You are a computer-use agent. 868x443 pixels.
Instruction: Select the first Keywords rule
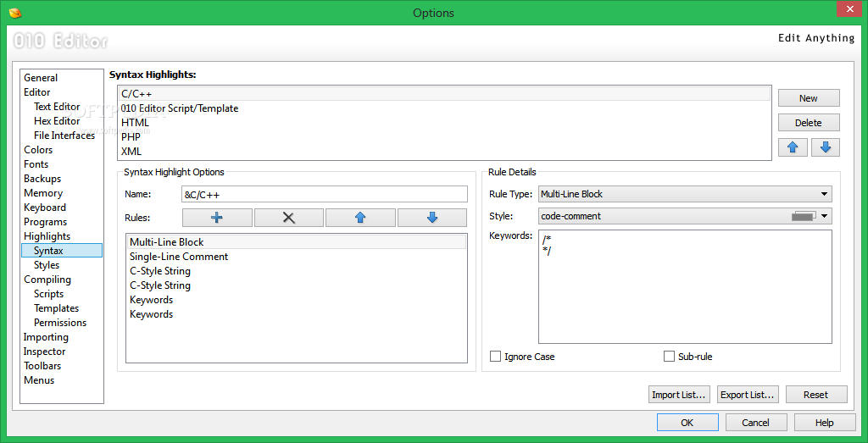(297, 300)
